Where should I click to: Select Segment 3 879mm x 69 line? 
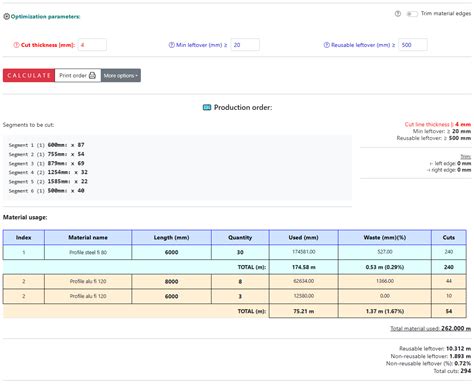click(x=46, y=163)
